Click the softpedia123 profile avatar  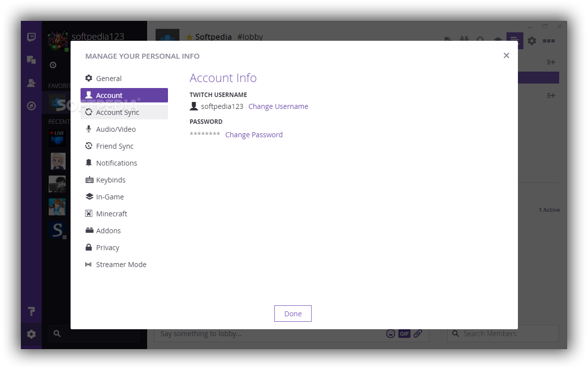pyautogui.click(x=58, y=40)
